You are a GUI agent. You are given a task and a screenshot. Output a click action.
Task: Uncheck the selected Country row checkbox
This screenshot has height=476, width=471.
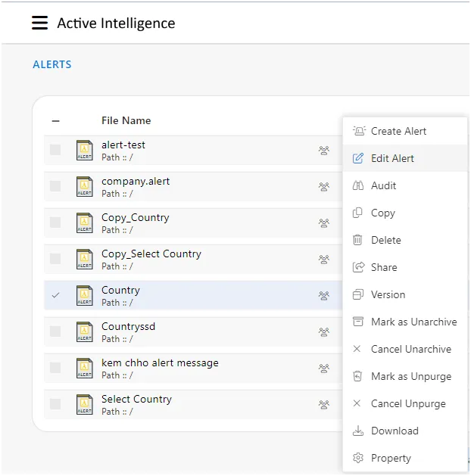pos(55,295)
